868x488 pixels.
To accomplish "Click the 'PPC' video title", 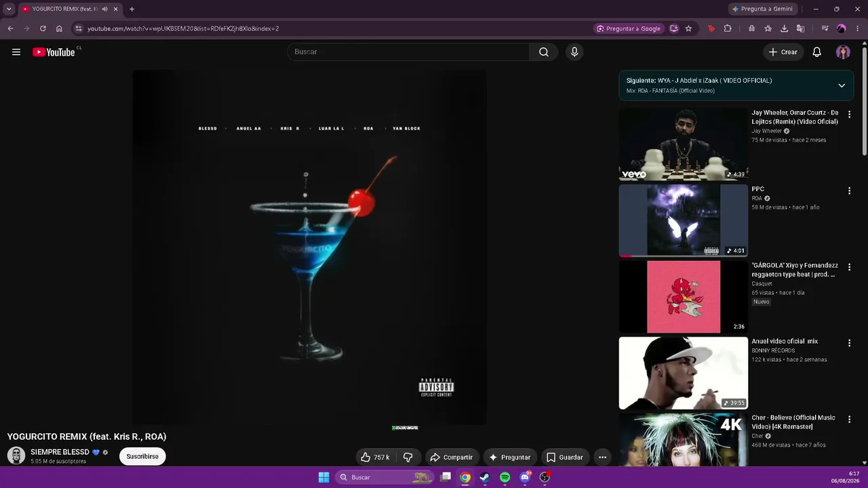I will [x=757, y=189].
